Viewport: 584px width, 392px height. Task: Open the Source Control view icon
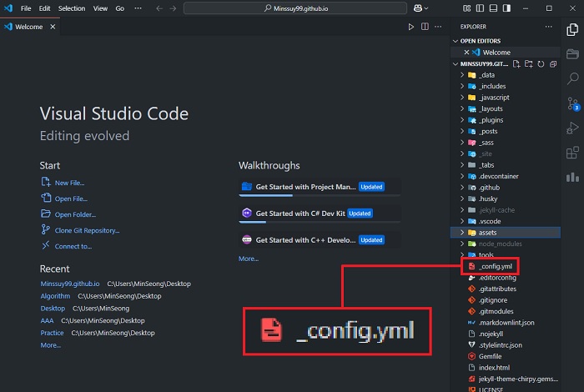pos(572,103)
